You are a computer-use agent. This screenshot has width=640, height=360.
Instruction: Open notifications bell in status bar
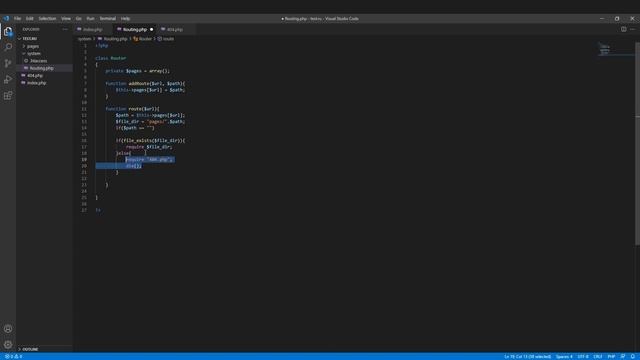(633, 356)
